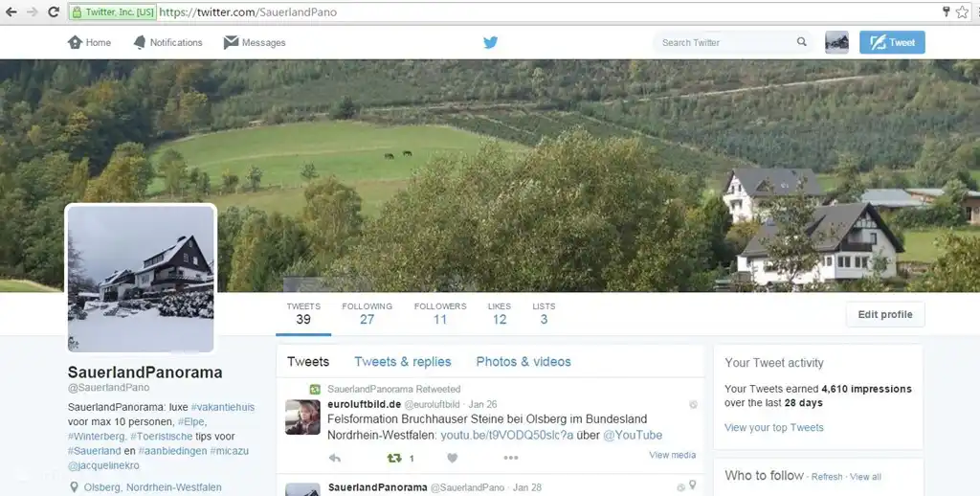
Task: Compose a new post with Tweet button
Action: (892, 42)
